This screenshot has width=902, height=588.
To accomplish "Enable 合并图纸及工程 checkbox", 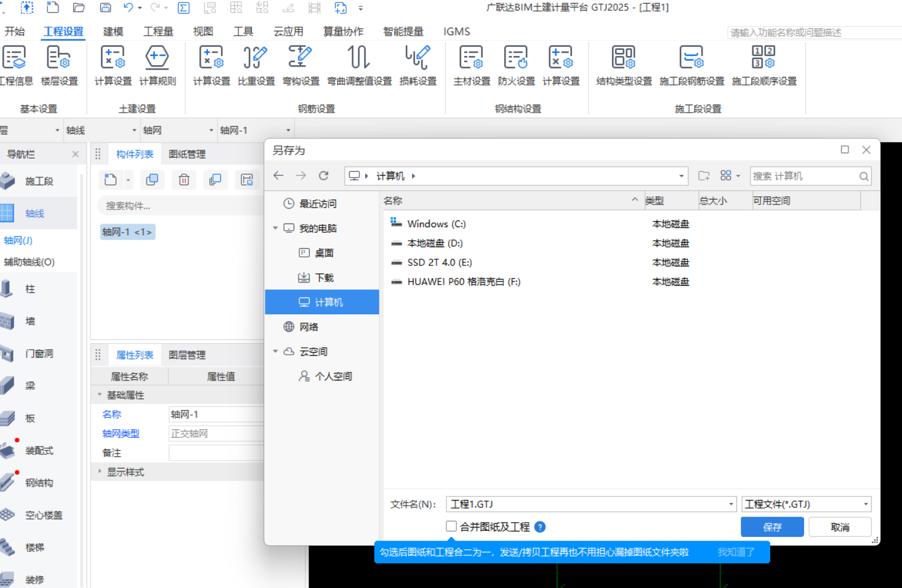I will [x=451, y=526].
